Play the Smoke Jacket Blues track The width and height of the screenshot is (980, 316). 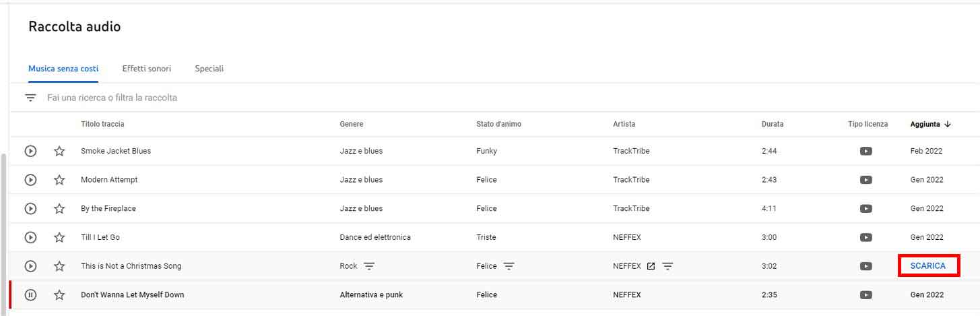click(30, 151)
